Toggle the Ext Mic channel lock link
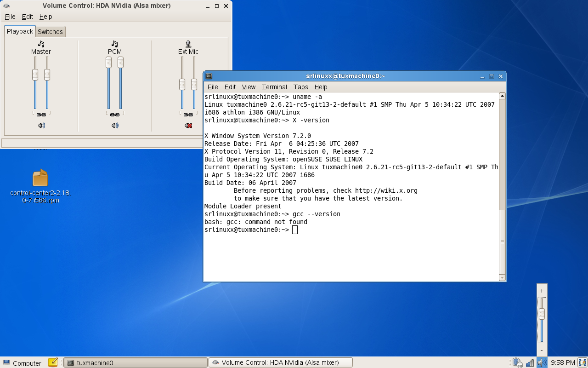 (x=188, y=115)
